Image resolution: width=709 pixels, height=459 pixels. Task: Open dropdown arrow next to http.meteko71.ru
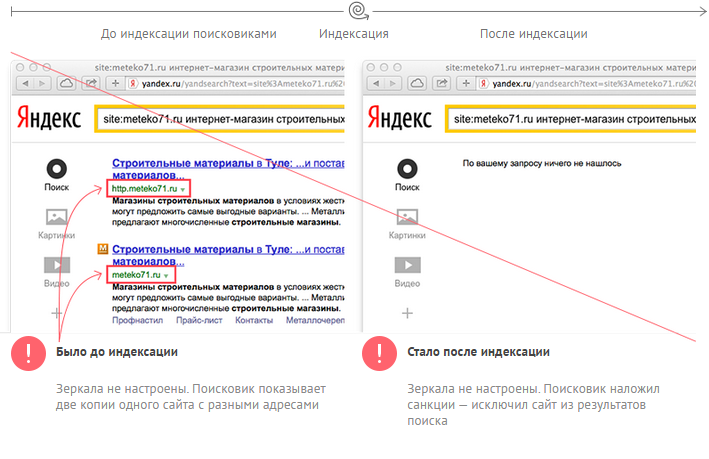tap(183, 189)
